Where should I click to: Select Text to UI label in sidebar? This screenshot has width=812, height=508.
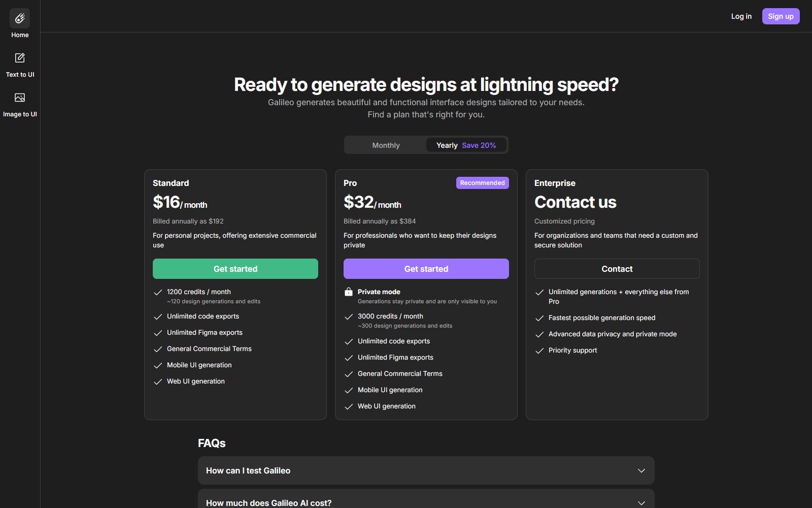click(20, 75)
